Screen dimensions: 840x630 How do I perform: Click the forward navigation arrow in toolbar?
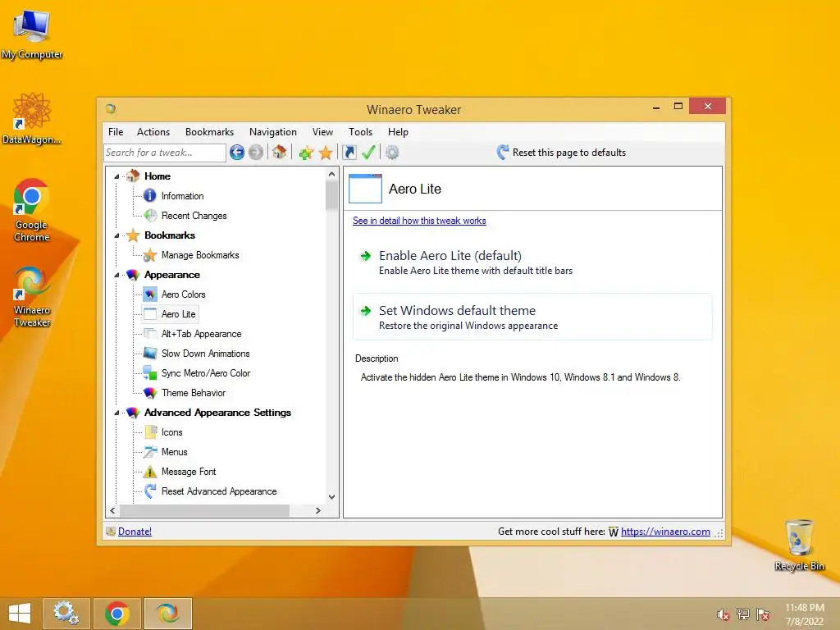[x=256, y=153]
